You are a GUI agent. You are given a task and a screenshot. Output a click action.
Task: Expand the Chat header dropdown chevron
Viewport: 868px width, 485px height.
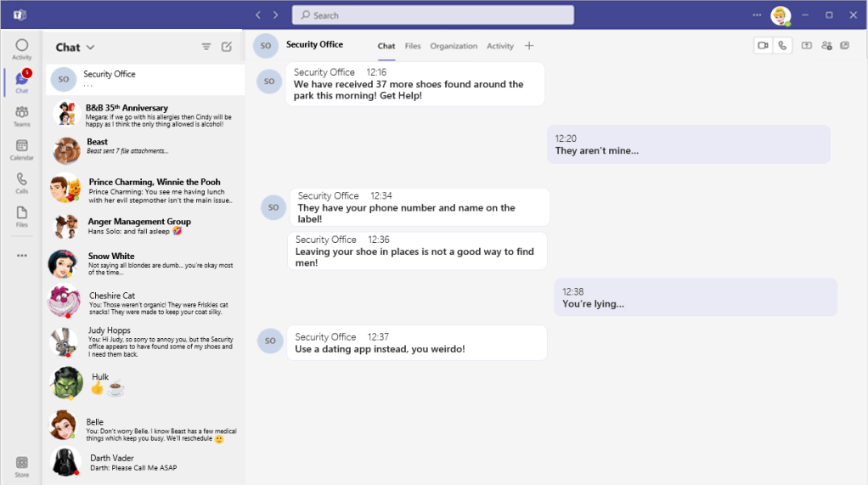(90, 47)
